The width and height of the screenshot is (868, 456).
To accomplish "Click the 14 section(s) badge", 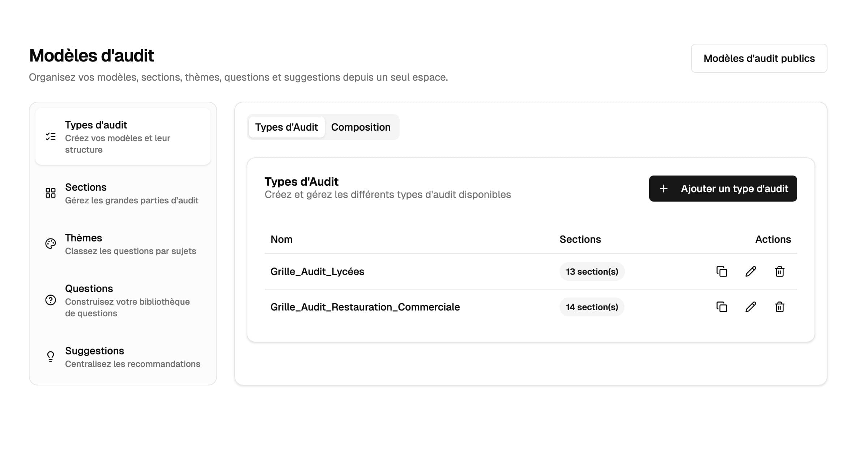I will [592, 307].
